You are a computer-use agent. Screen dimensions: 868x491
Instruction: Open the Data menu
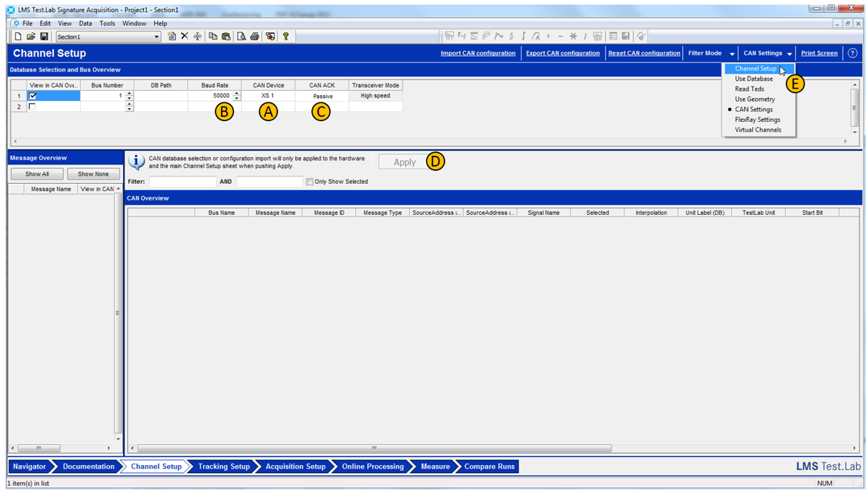pos(86,23)
